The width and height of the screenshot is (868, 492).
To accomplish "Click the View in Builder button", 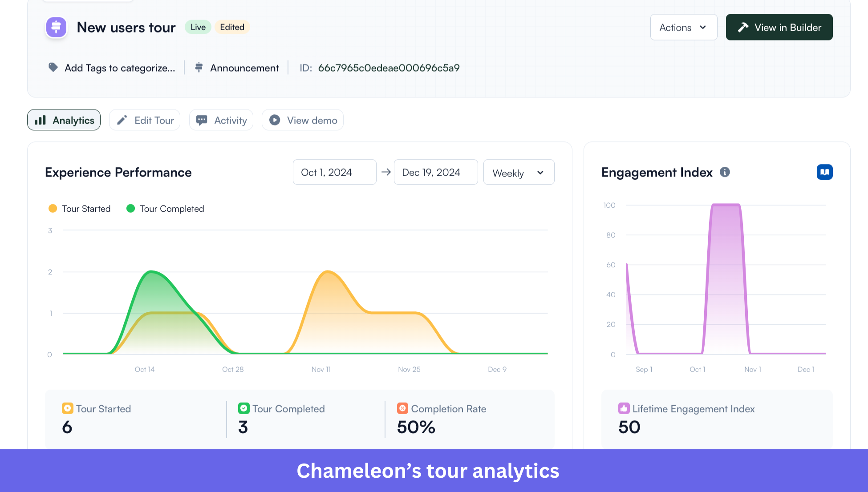I will point(779,28).
